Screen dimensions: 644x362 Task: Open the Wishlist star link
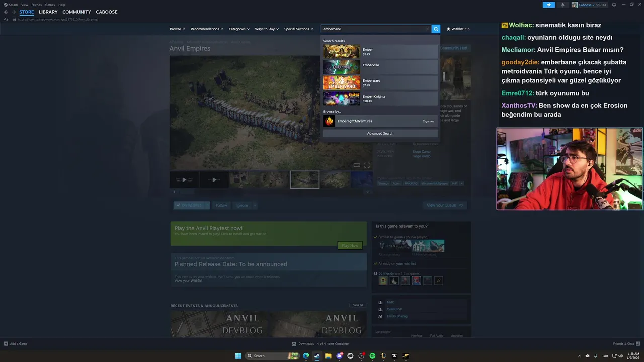pos(458,29)
